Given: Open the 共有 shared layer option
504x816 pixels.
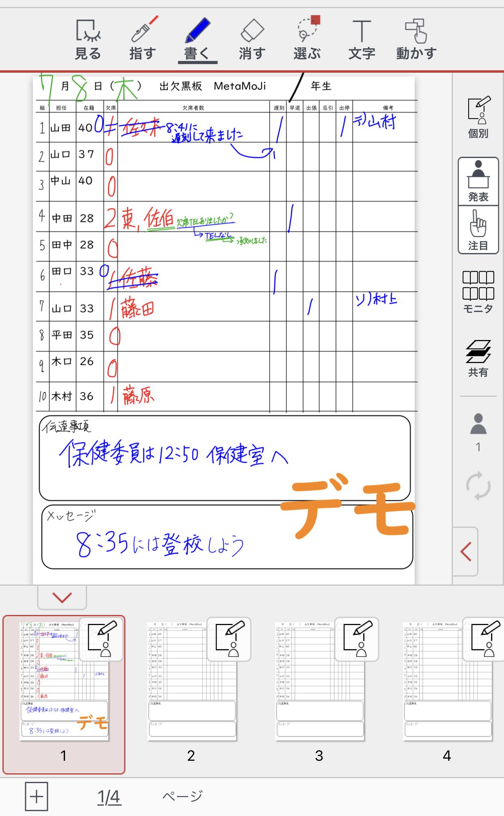Looking at the screenshot, I should [x=478, y=358].
